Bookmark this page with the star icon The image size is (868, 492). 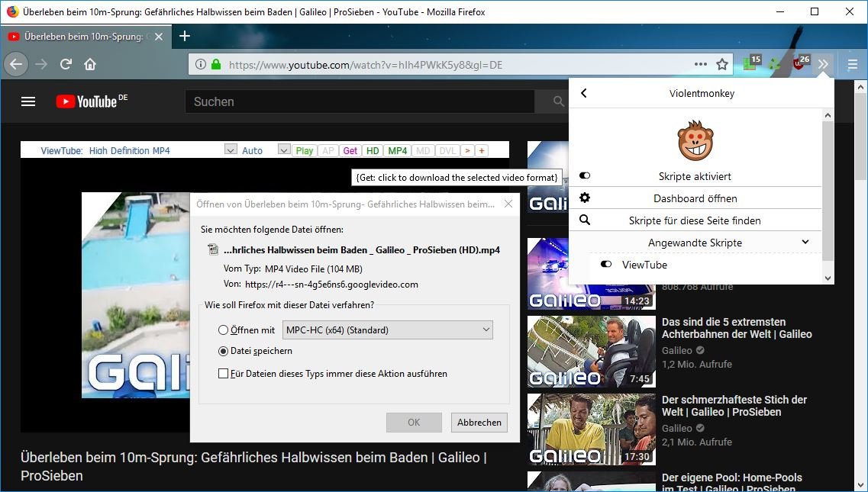pyautogui.click(x=722, y=65)
